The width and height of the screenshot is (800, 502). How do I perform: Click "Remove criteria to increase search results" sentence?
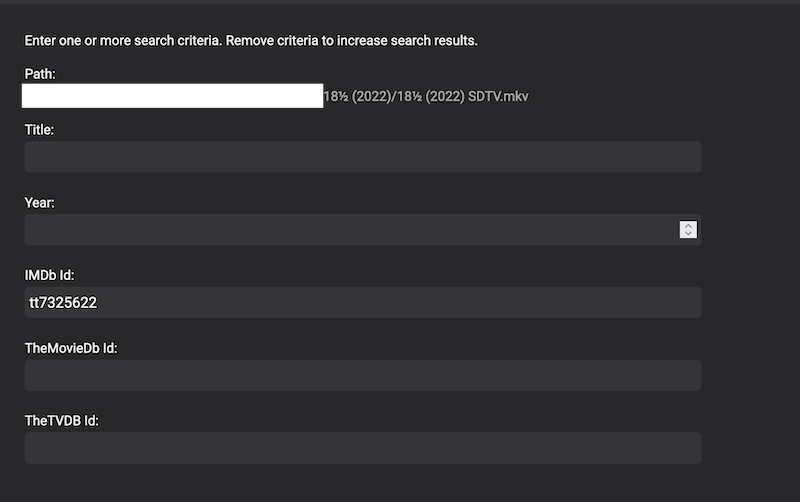coord(352,41)
